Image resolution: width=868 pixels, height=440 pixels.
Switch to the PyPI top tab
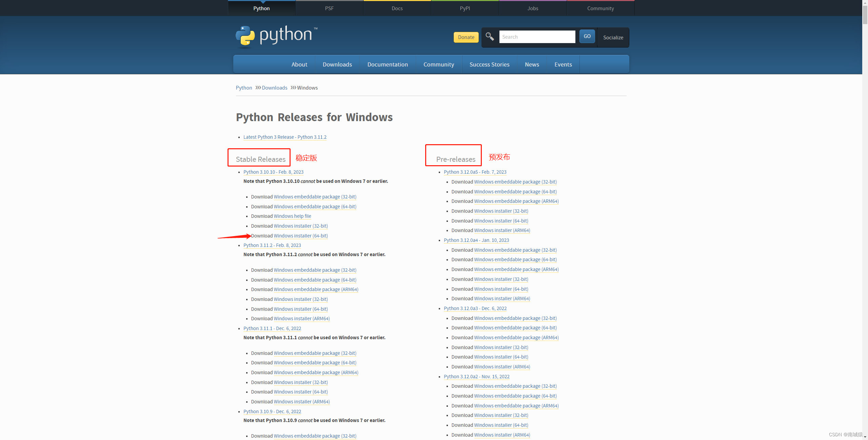tap(465, 8)
